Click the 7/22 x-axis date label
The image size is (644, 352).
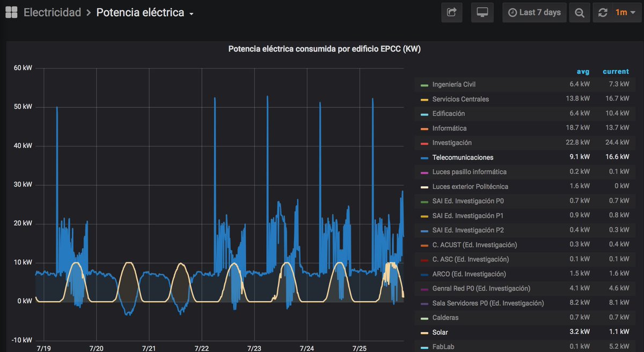point(202,348)
